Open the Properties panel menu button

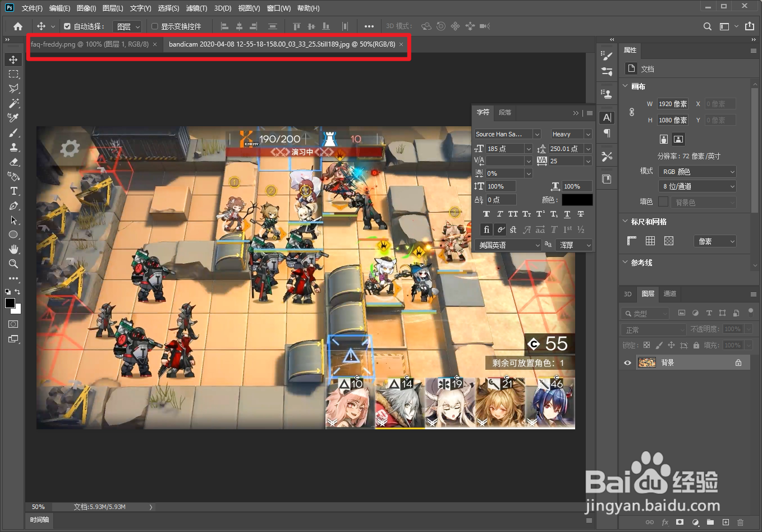pyautogui.click(x=754, y=51)
